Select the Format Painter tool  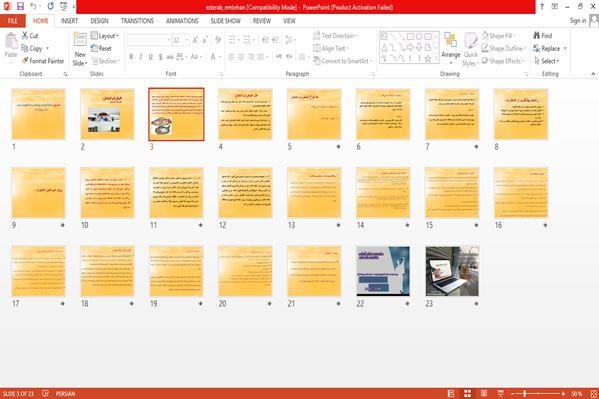43,61
